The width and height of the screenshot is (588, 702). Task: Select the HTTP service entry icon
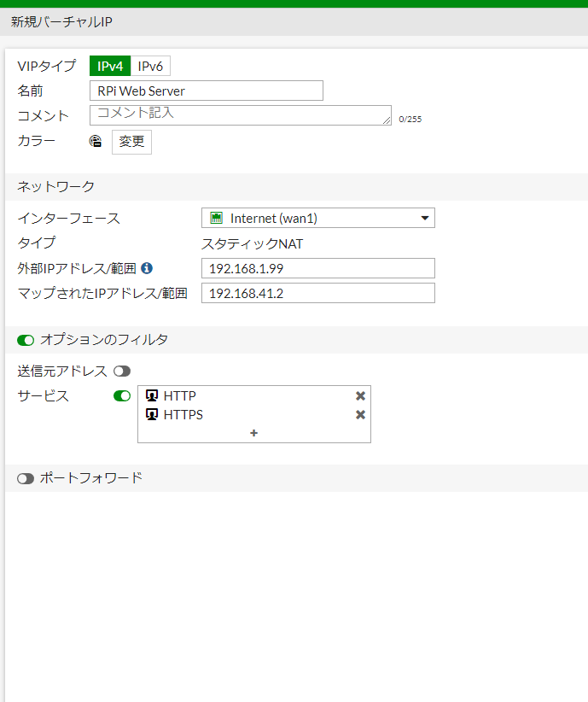coord(152,395)
